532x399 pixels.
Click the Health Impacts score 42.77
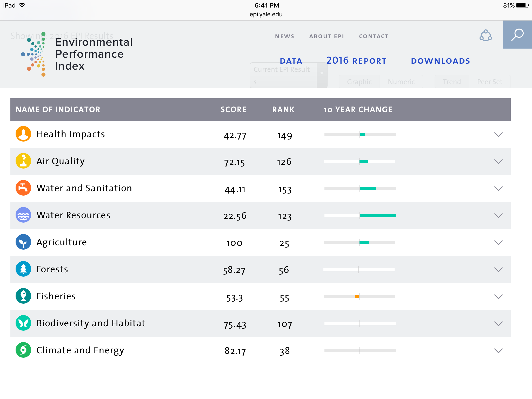coord(235,136)
